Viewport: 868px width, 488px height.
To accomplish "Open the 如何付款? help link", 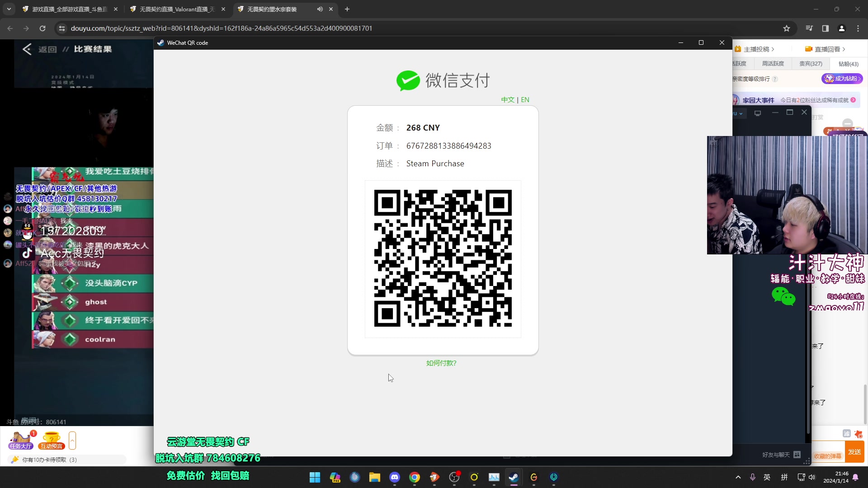I will [x=441, y=363].
